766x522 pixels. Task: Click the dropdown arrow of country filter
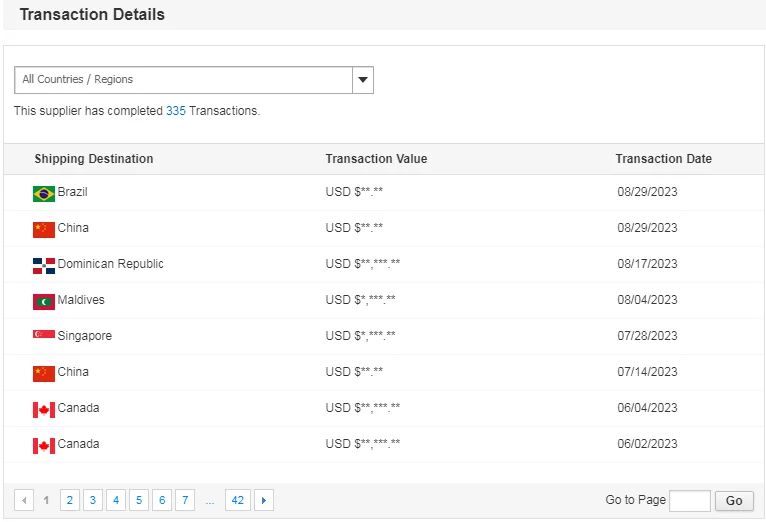click(x=363, y=80)
